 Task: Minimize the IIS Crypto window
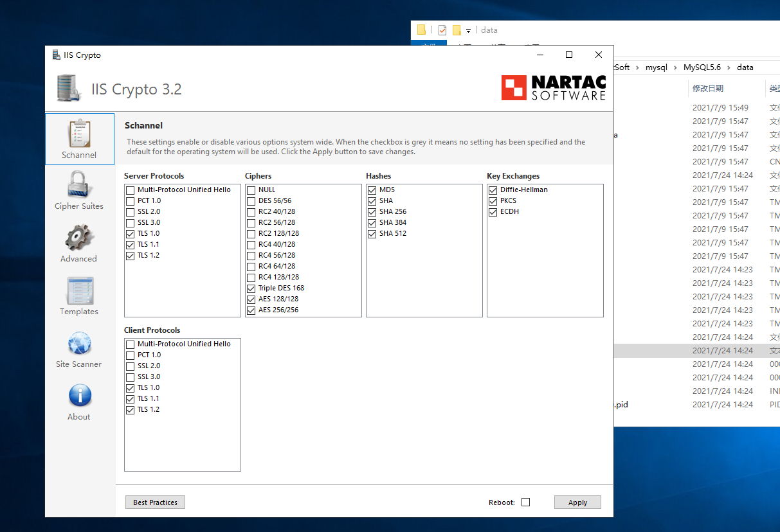point(540,55)
